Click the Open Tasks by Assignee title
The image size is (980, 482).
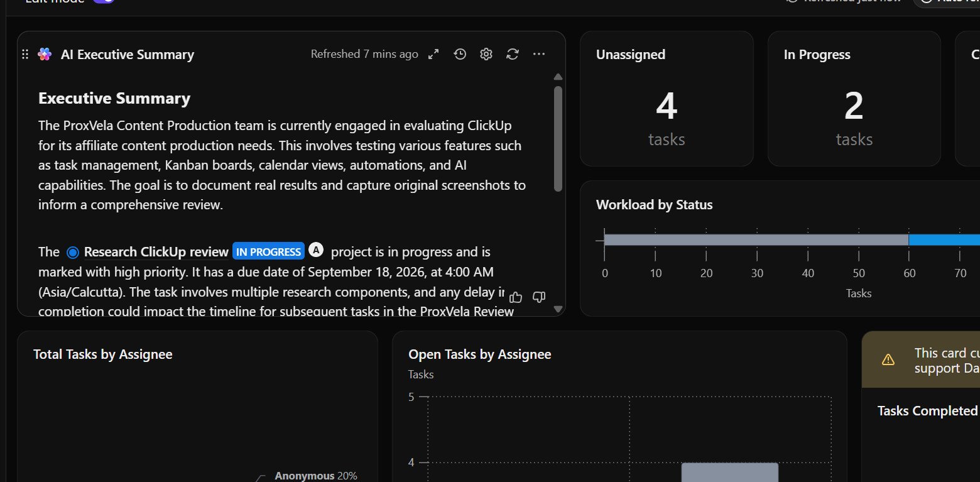pyautogui.click(x=480, y=354)
